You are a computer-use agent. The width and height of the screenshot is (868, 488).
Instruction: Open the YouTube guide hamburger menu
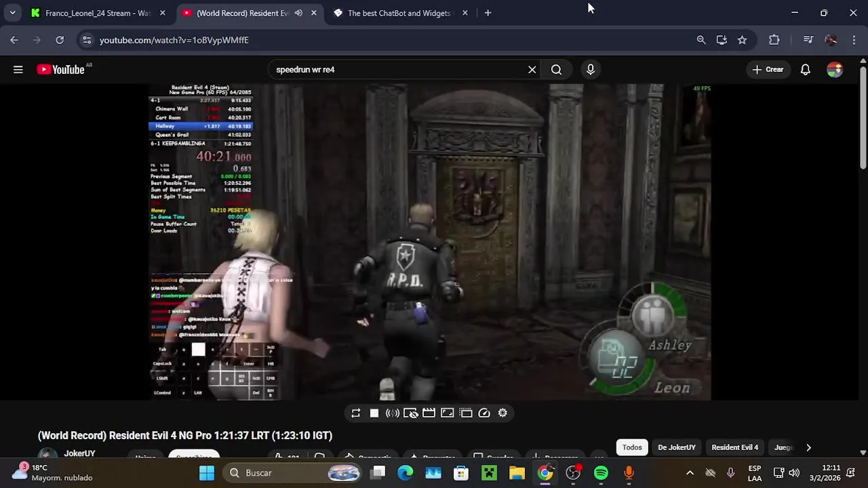coord(18,69)
